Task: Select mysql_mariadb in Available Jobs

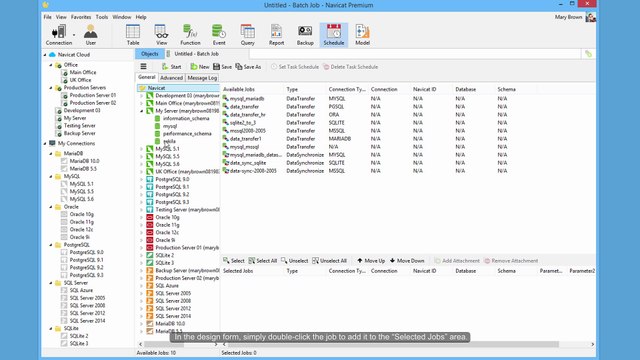Action: [x=247, y=98]
